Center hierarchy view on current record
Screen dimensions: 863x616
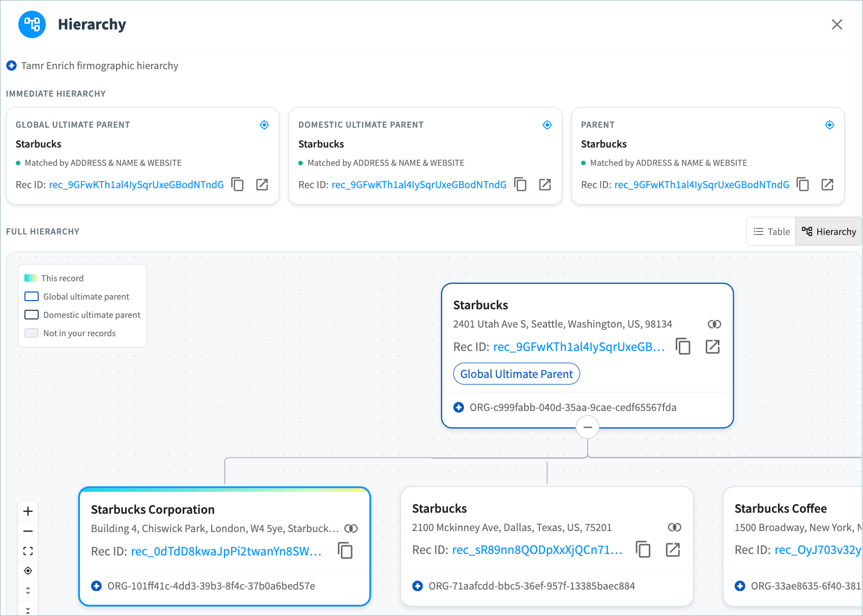coord(28,571)
